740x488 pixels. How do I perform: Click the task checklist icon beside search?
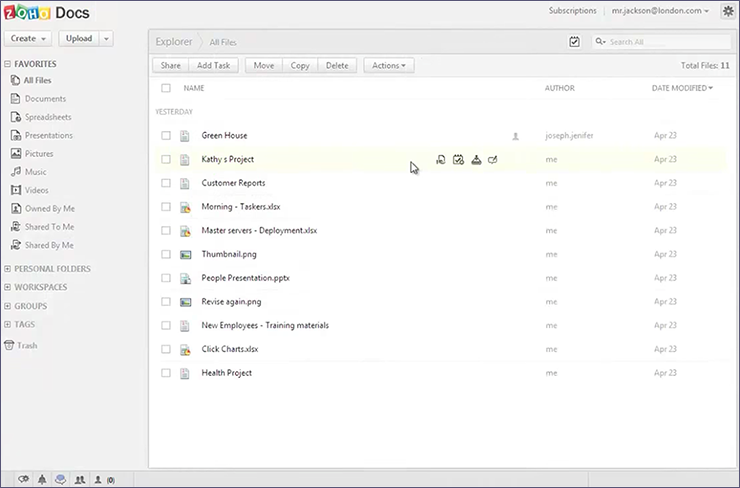point(574,42)
